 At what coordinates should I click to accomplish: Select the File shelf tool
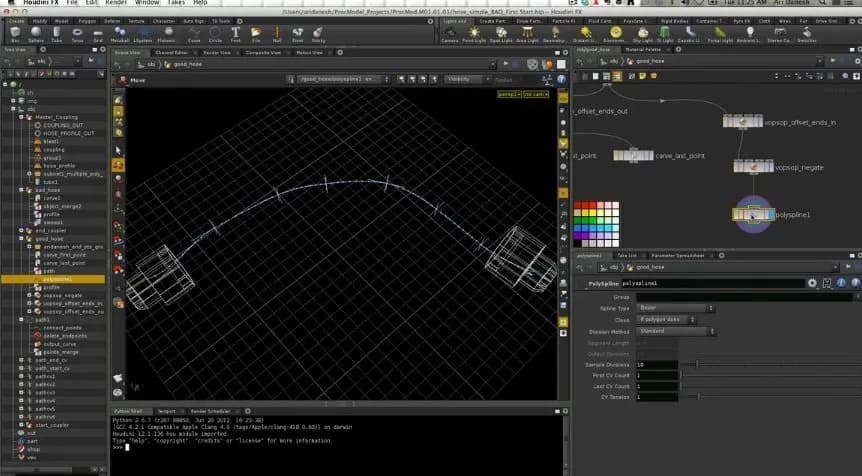(x=256, y=34)
